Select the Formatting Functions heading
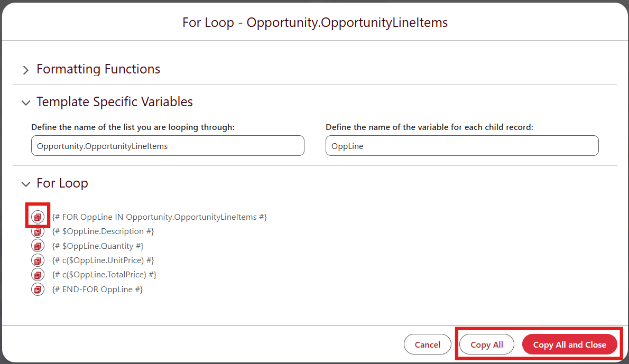 (98, 69)
